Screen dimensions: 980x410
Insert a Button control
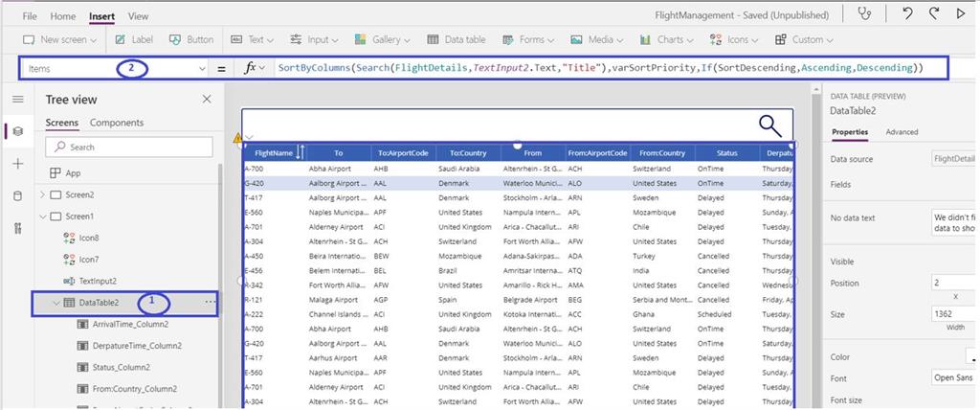191,39
